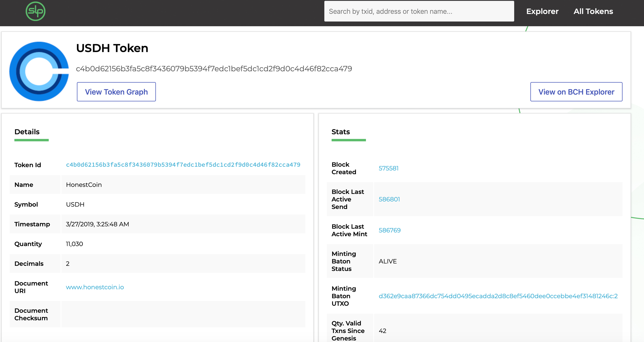The height and width of the screenshot is (342, 644).
Task: Click the HonestCoin name value
Action: (x=84, y=185)
